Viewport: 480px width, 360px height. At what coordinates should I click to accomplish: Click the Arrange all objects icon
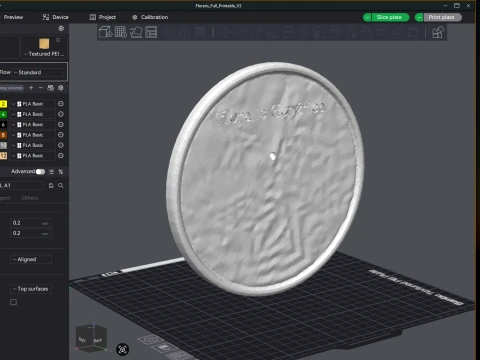[x=151, y=32]
